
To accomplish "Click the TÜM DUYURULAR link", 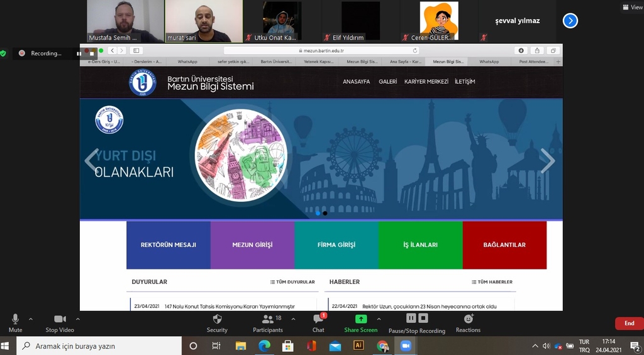I will pyautogui.click(x=292, y=282).
